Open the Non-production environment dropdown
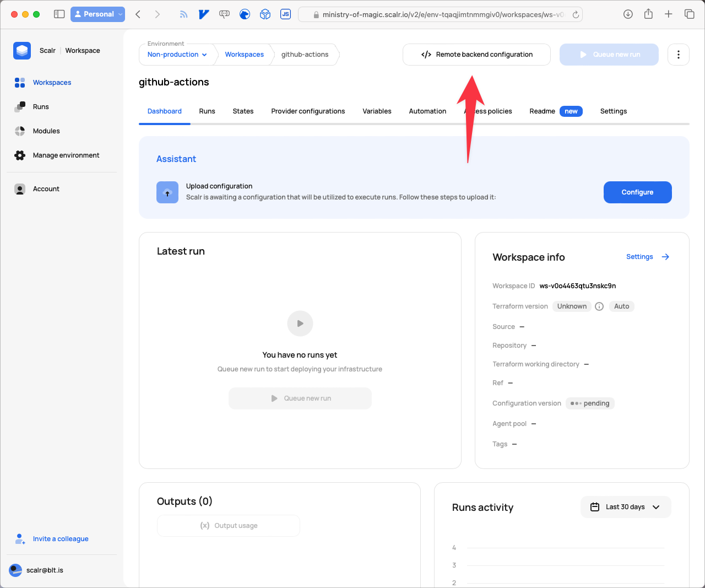The height and width of the screenshot is (588, 705). coord(177,55)
